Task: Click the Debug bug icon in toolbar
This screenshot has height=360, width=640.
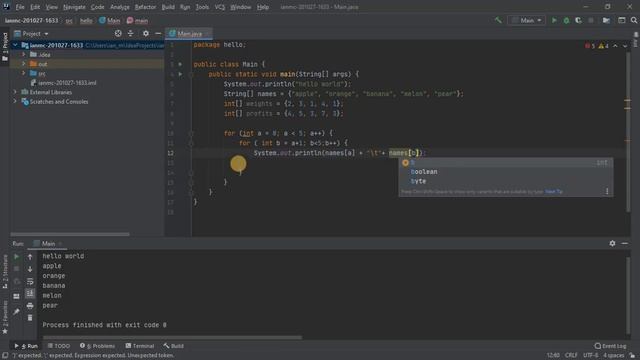Action: pos(567,20)
